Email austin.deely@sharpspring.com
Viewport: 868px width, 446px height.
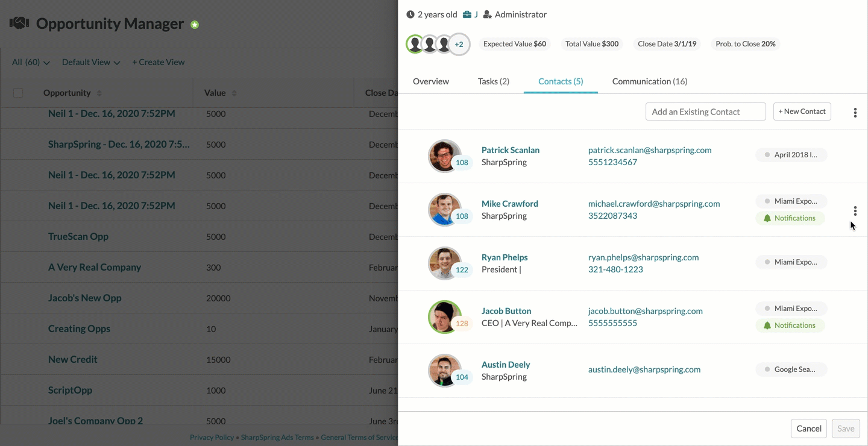[x=644, y=369]
